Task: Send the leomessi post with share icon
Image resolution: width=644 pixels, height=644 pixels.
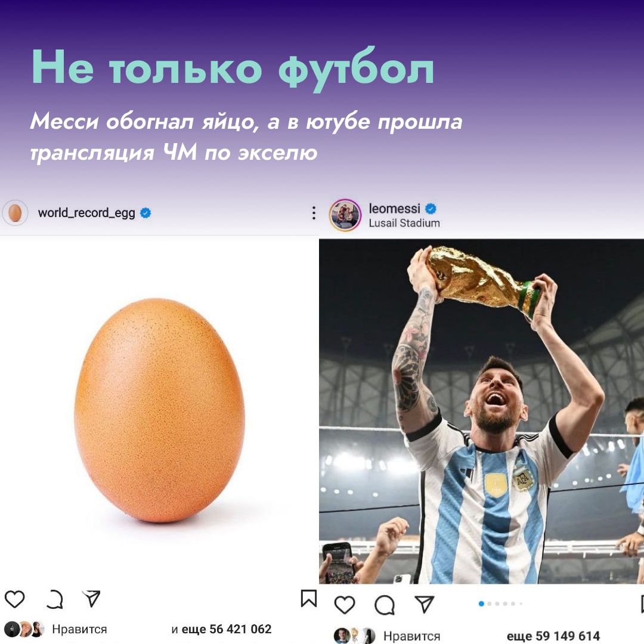Action: [425, 604]
